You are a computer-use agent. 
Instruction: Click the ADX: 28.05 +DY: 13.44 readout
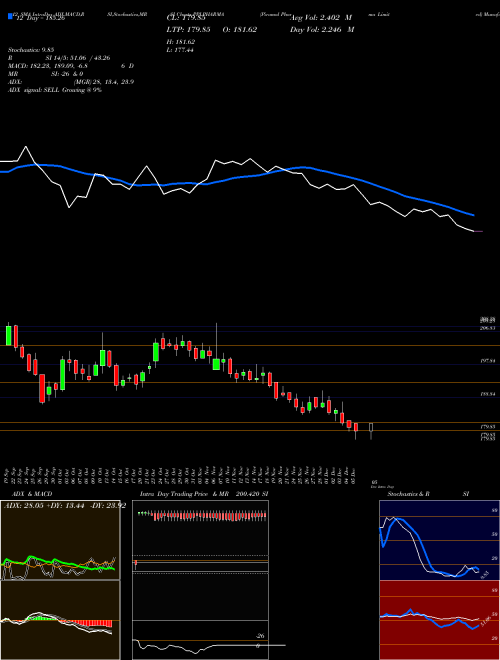[x=65, y=506]
